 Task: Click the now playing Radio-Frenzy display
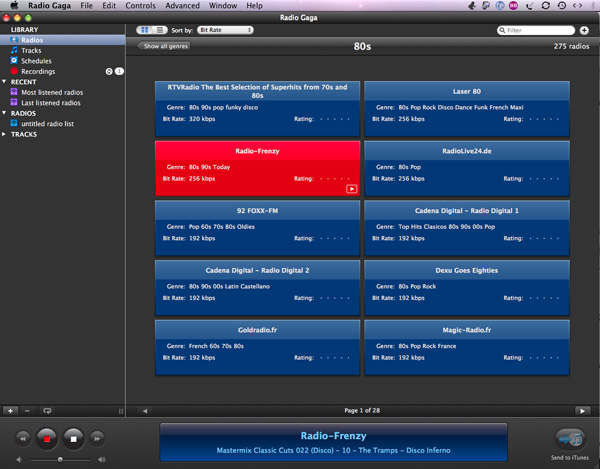pyautogui.click(x=333, y=442)
